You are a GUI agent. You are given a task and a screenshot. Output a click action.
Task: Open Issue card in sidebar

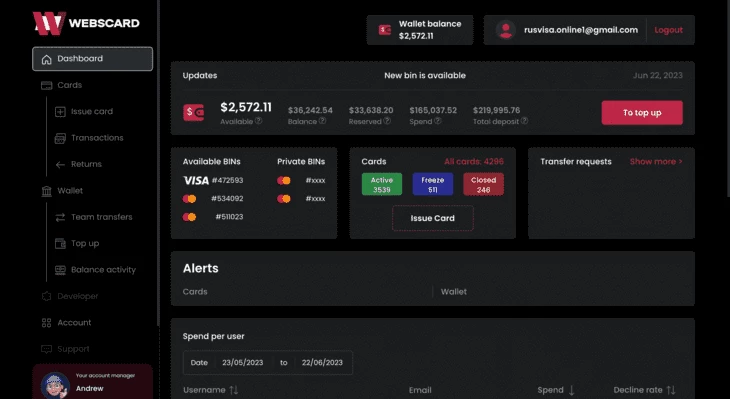coord(92,112)
